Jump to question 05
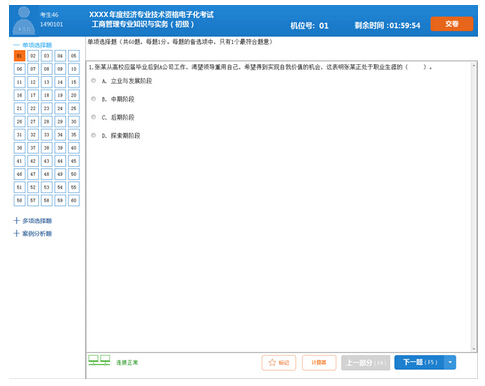Viewport: 485px width, 386px height. (74, 56)
